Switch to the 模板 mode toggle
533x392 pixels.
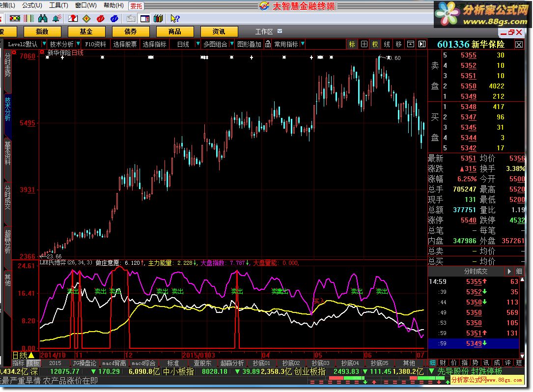tap(33, 363)
